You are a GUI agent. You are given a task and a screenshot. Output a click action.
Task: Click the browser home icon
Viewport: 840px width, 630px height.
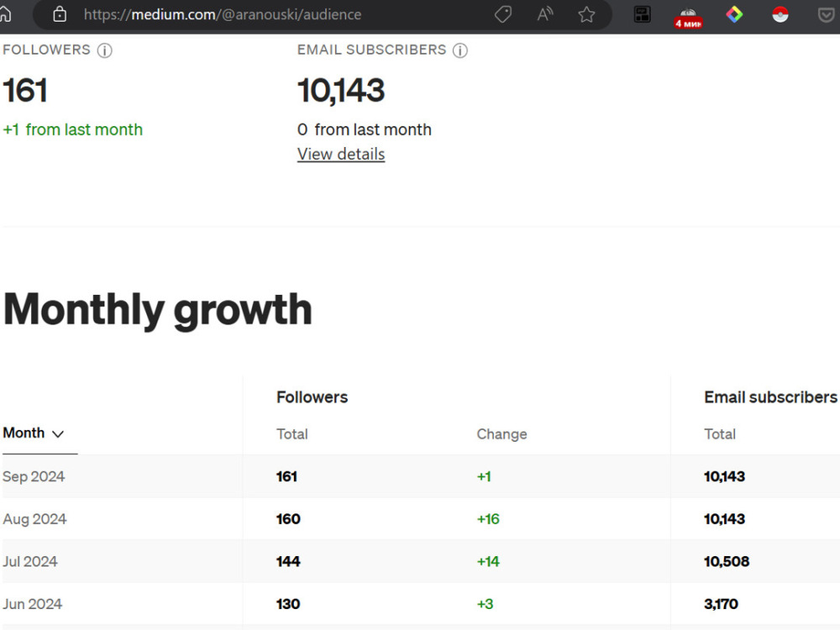coord(5,14)
